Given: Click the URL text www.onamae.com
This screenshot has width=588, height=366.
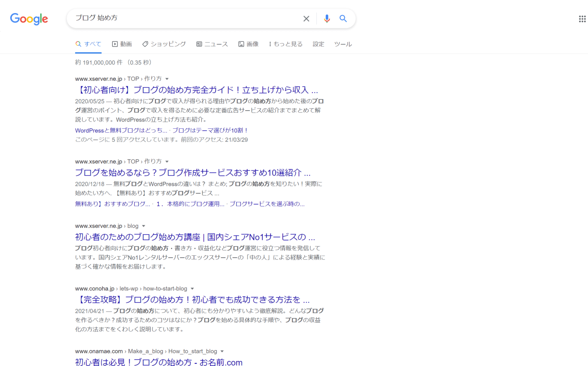Looking at the screenshot, I should tap(99, 351).
